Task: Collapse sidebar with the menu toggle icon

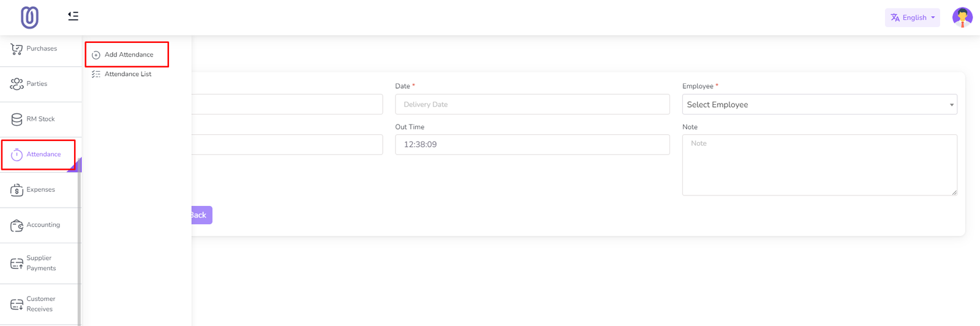Action: (73, 16)
